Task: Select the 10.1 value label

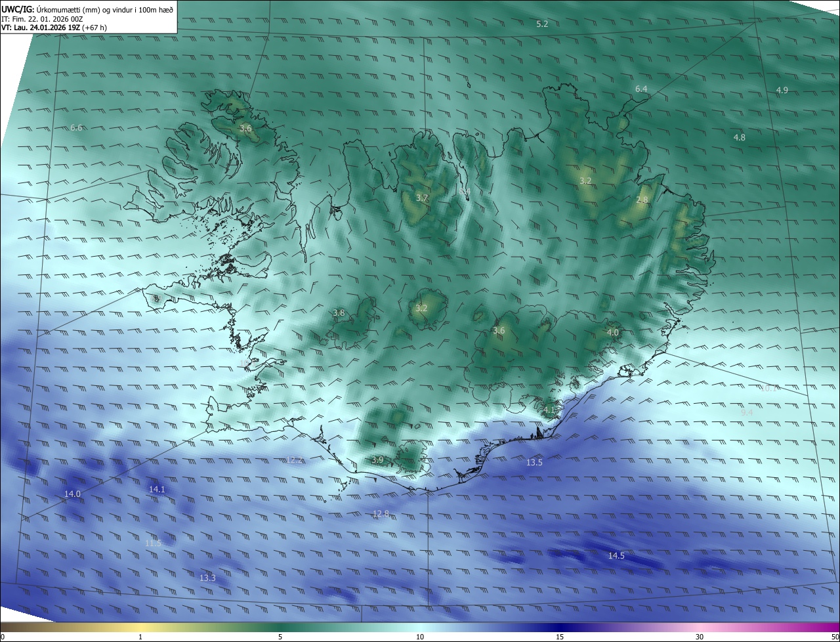Action: click(768, 388)
